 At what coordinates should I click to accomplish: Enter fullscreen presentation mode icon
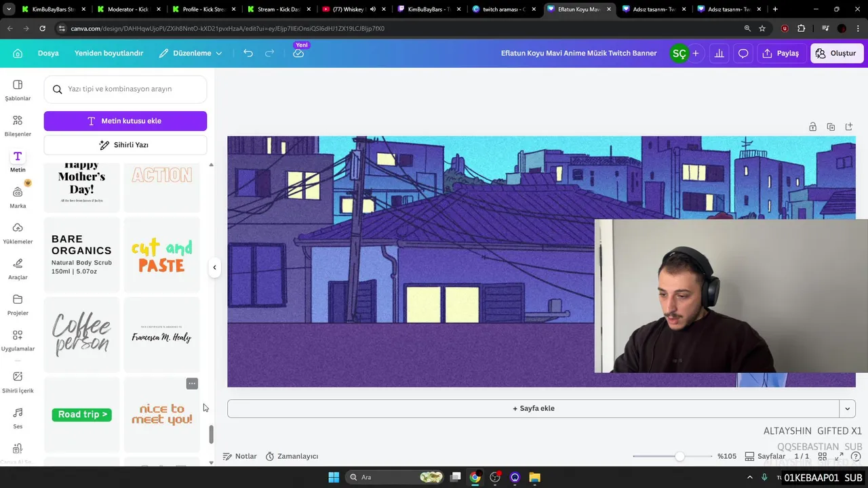[x=840, y=456]
